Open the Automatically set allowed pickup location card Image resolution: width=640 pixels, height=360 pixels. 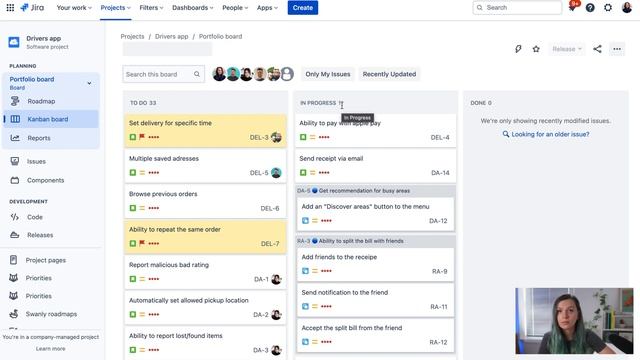(205, 308)
